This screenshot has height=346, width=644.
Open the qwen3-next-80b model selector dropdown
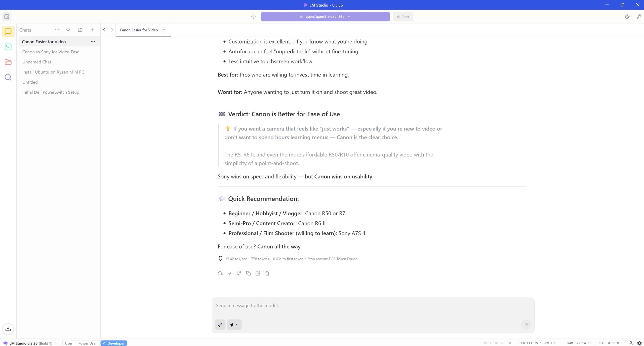[x=325, y=17]
